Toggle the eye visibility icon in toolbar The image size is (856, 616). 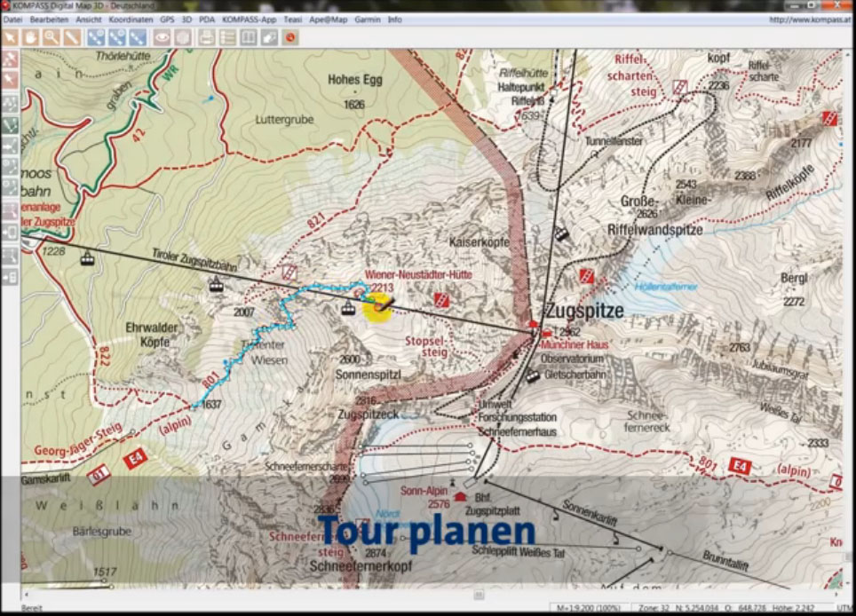162,37
